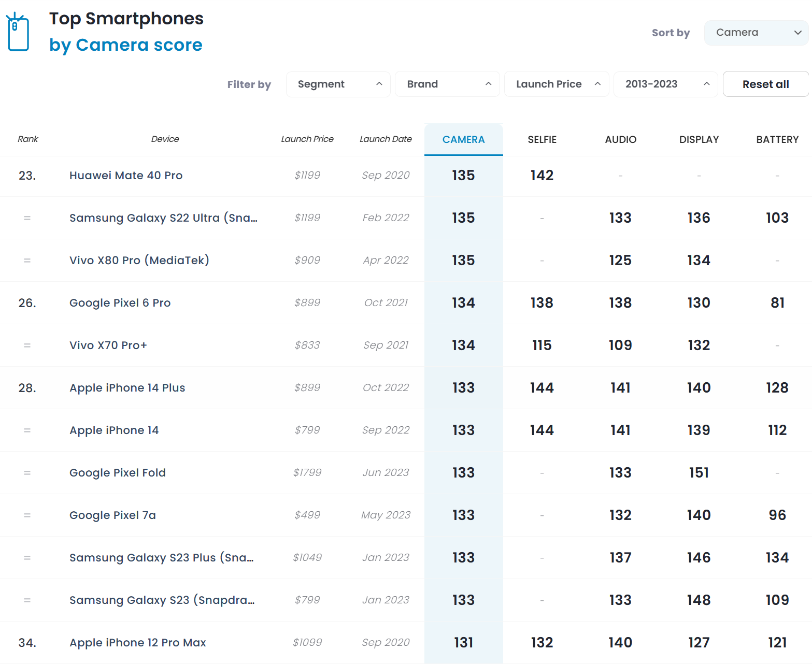
Task: Open Apple iPhone 12 Pro Max page
Action: [137, 643]
